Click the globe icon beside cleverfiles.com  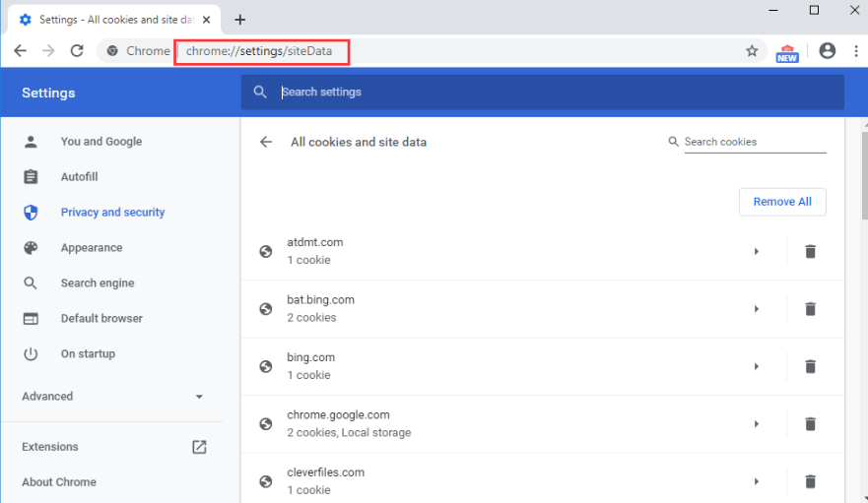266,481
